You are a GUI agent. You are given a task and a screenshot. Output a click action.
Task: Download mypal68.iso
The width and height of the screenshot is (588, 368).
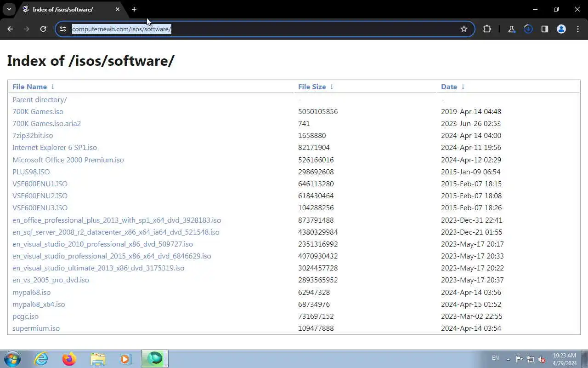[x=31, y=292]
